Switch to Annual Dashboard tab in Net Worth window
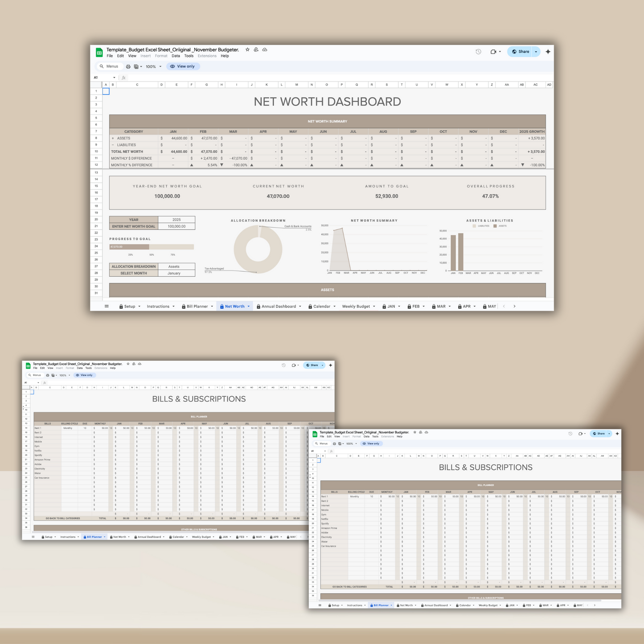This screenshot has height=644, width=644. click(278, 307)
